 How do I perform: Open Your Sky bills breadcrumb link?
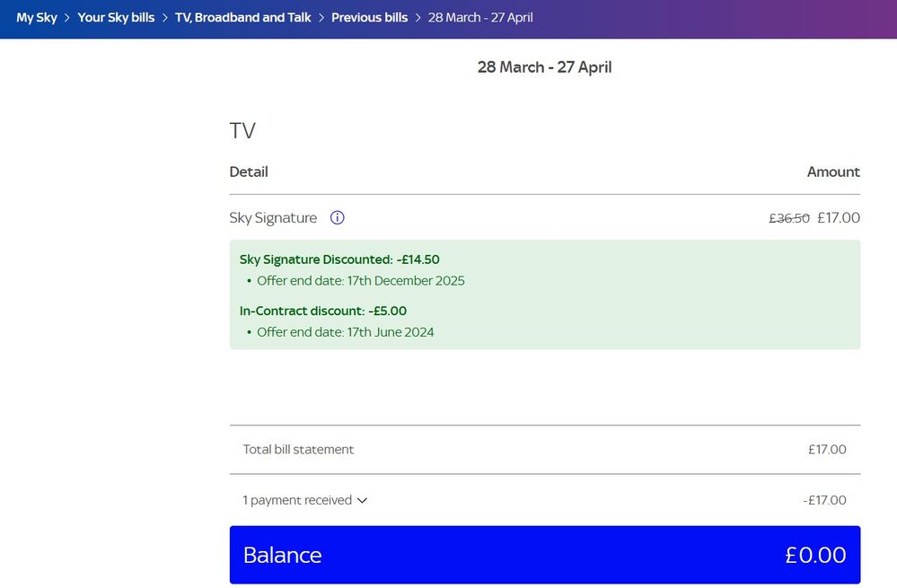point(116,18)
